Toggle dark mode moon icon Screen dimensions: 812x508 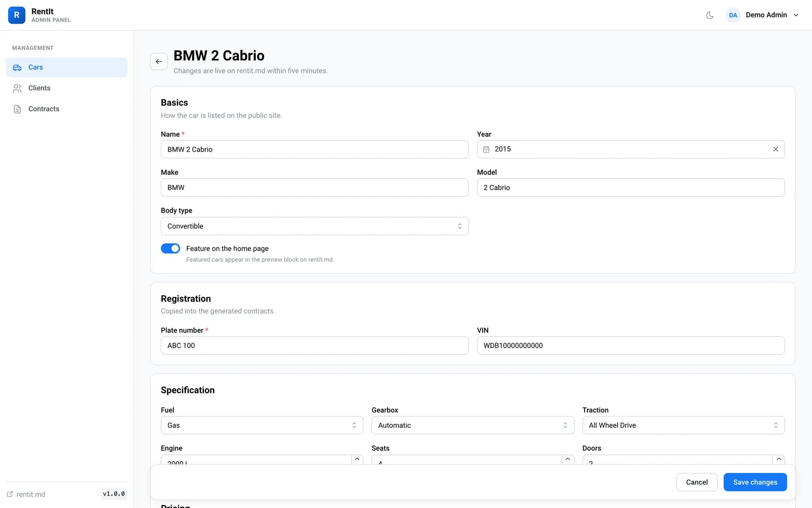(710, 15)
